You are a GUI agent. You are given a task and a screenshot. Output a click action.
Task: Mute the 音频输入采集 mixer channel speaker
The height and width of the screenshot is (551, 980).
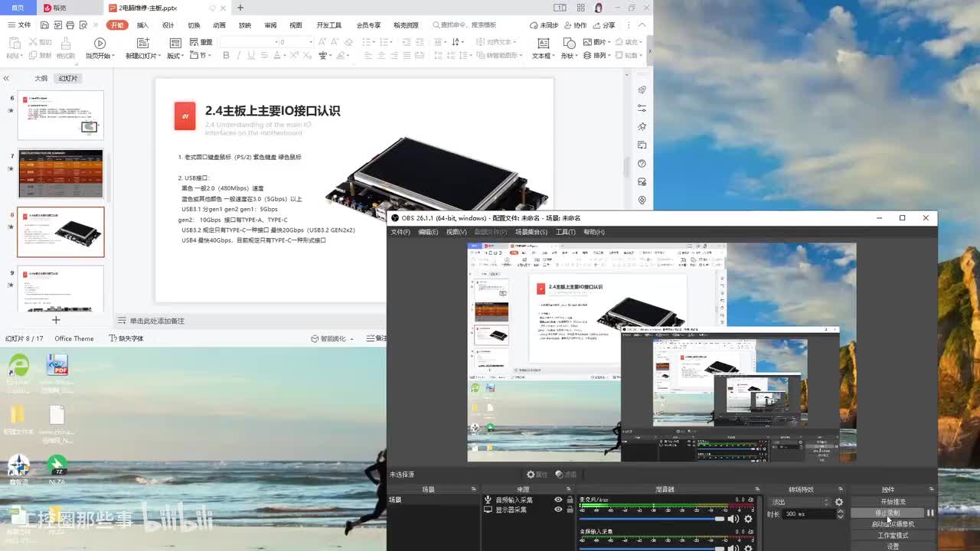tap(733, 548)
